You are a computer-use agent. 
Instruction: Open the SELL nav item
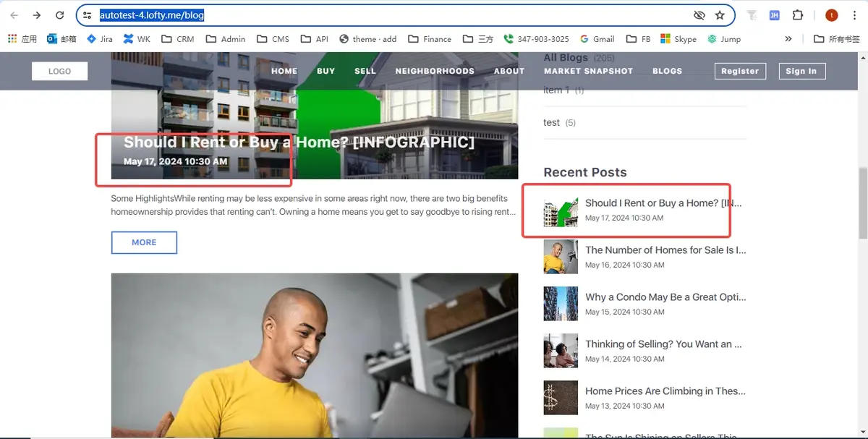365,71
